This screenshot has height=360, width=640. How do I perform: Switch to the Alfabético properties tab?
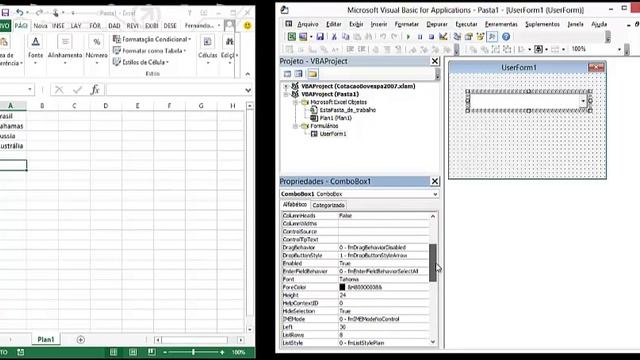295,204
